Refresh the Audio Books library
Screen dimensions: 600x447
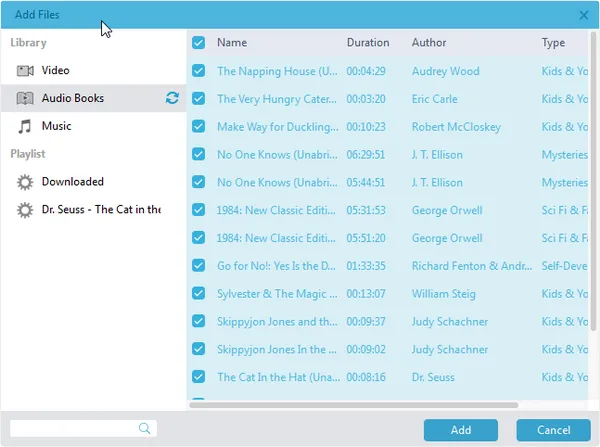(172, 98)
